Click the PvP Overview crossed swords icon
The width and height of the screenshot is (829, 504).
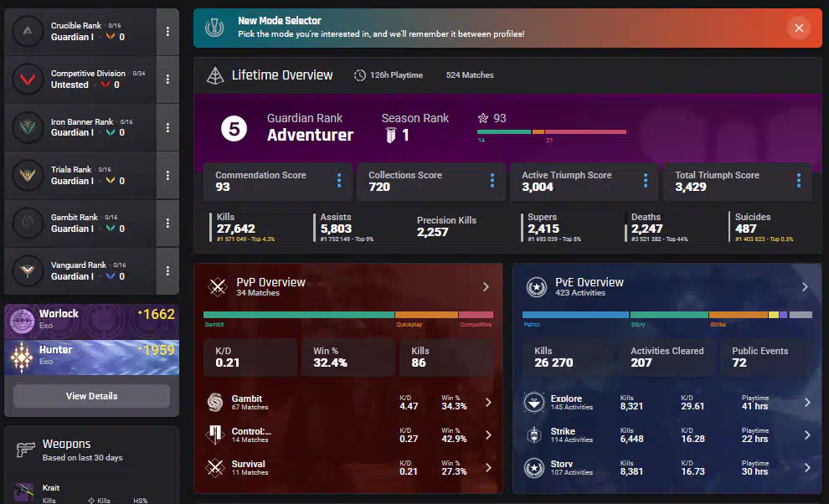[x=217, y=286]
